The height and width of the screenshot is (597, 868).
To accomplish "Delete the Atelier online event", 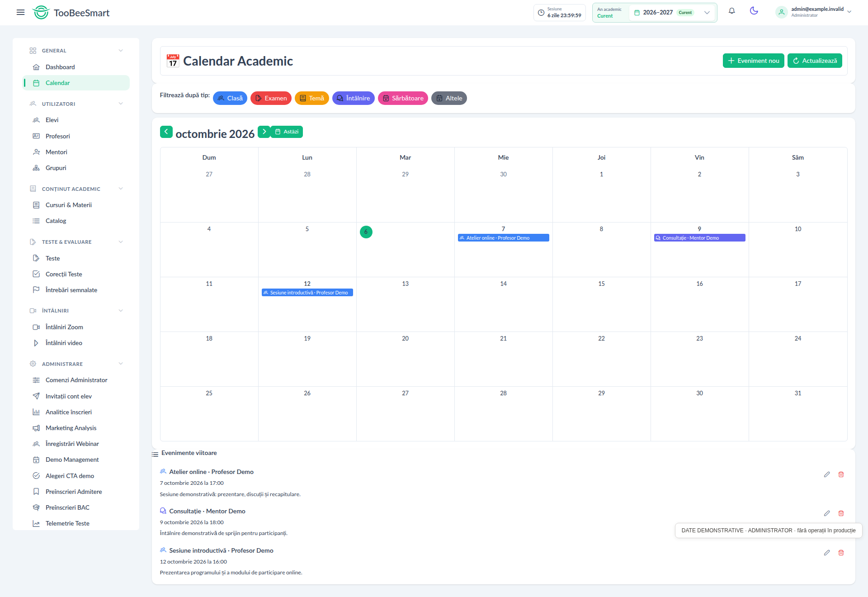I will (841, 474).
